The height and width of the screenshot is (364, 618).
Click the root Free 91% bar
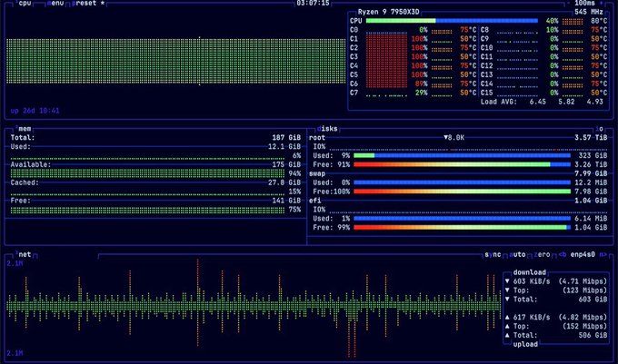coord(462,165)
